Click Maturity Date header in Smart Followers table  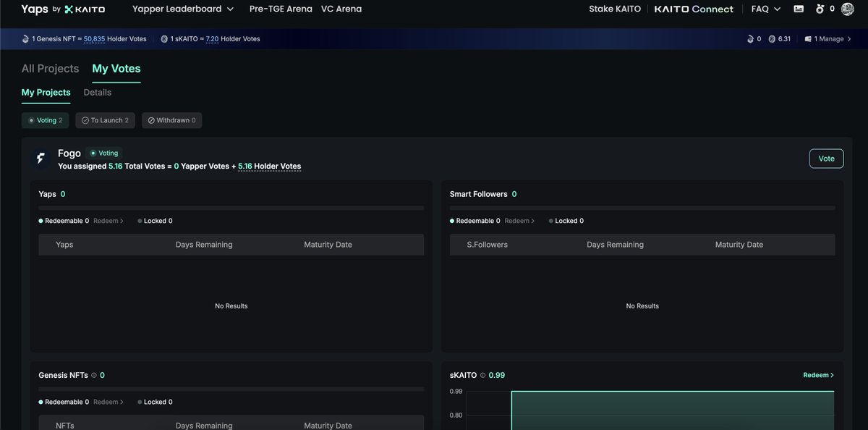(739, 245)
